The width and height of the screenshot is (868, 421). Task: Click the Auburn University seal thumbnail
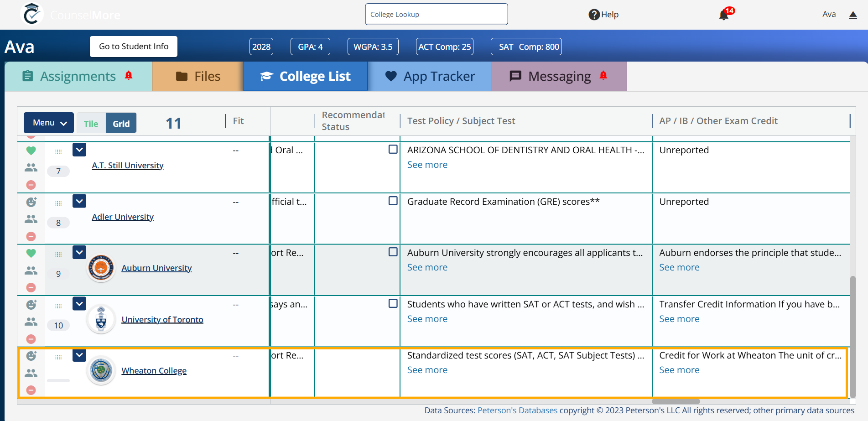pyautogui.click(x=101, y=268)
